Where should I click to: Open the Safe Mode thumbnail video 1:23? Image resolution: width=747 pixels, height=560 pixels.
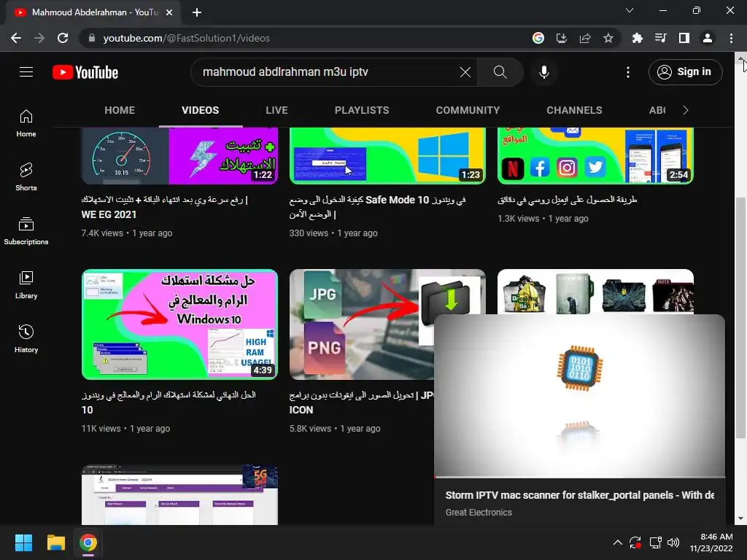[x=387, y=155]
